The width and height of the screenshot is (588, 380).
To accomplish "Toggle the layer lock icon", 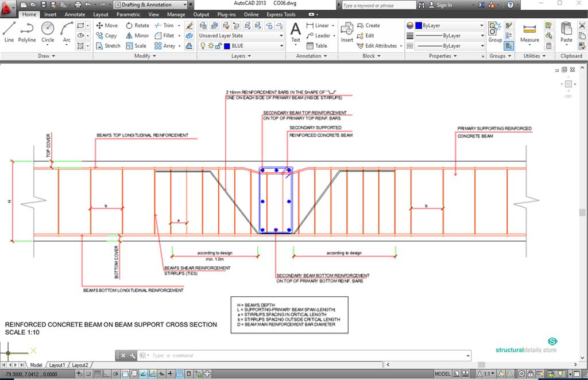I will pos(219,46).
